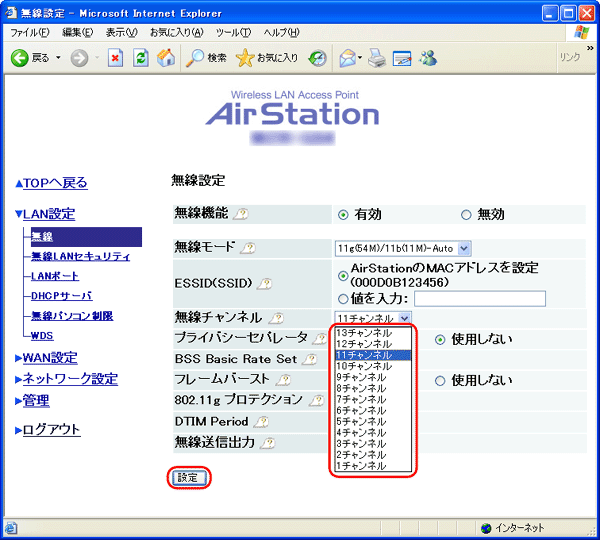Open help icon next to フレームバースト

[283, 380]
